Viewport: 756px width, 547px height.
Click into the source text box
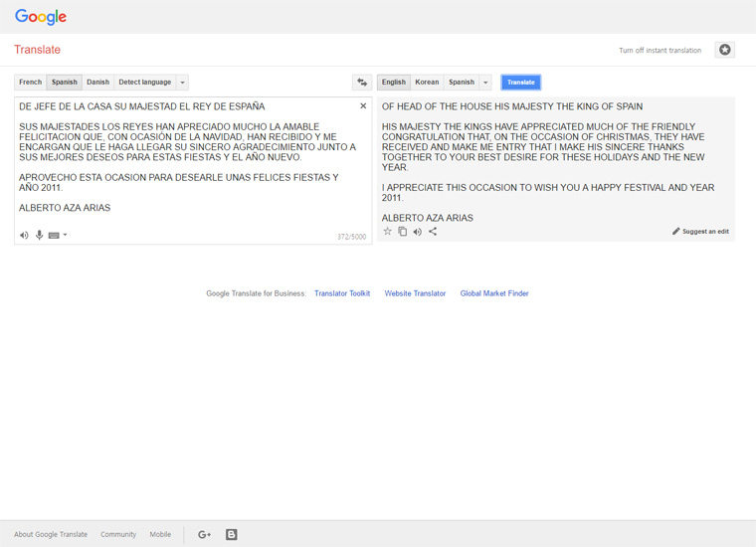pos(193,171)
